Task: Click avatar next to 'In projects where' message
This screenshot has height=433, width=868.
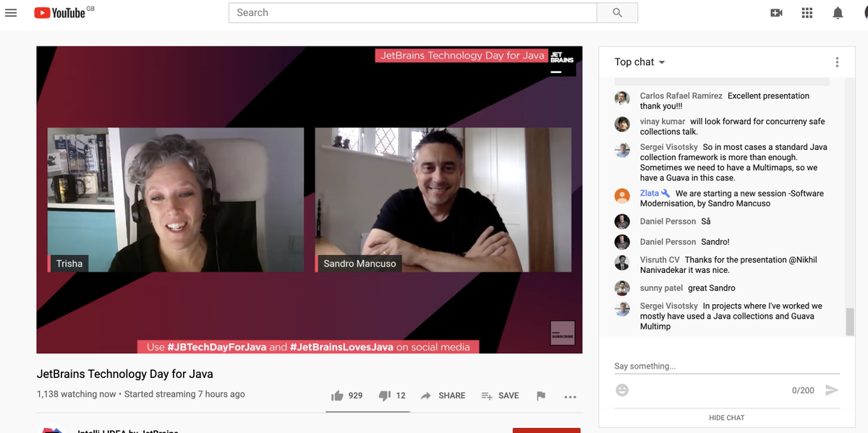Action: [x=622, y=308]
